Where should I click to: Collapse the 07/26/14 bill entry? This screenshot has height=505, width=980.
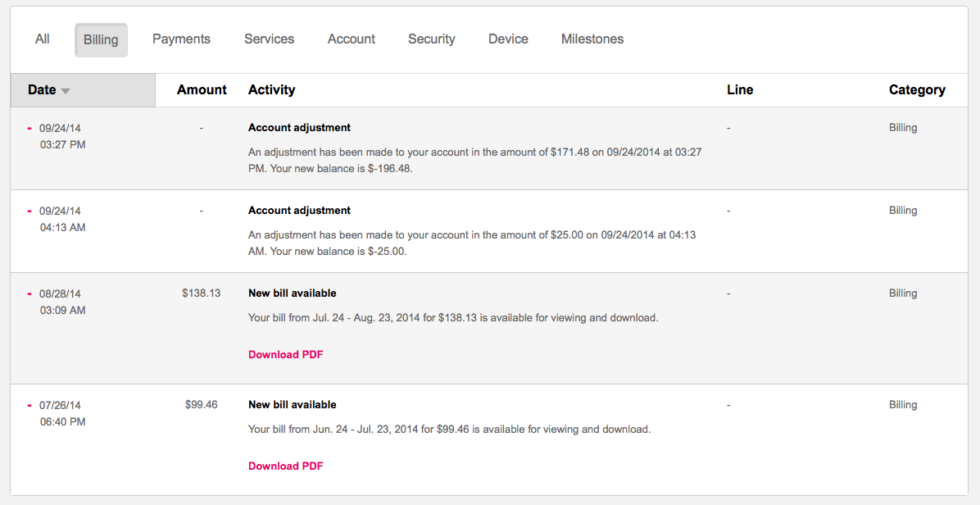pos(29,406)
